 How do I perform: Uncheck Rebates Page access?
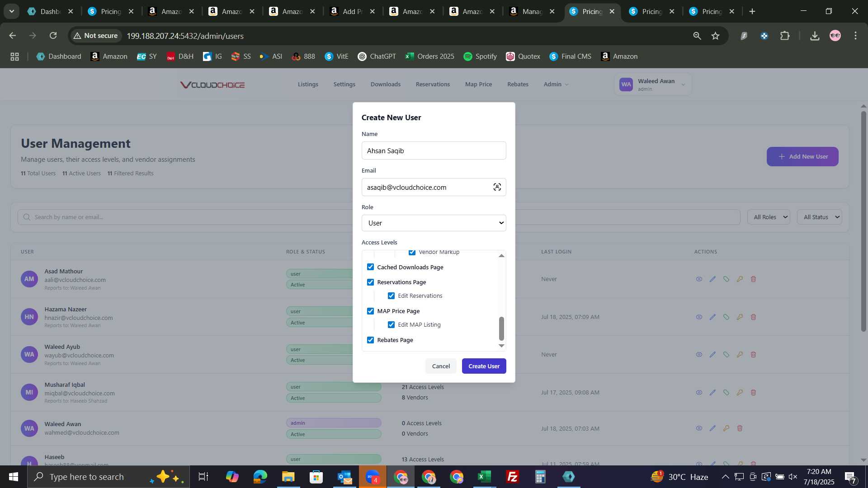(370, 340)
